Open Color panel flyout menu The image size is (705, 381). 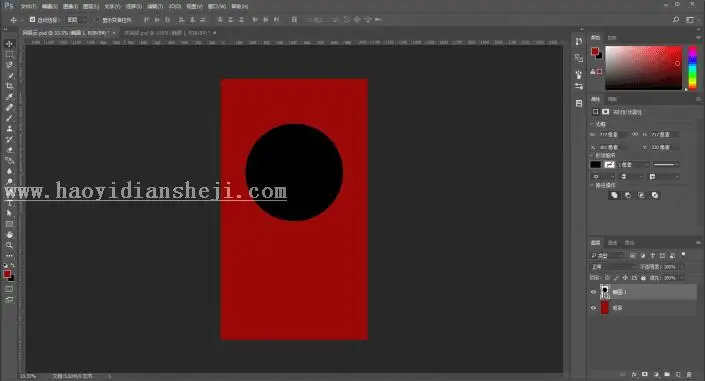tap(698, 37)
